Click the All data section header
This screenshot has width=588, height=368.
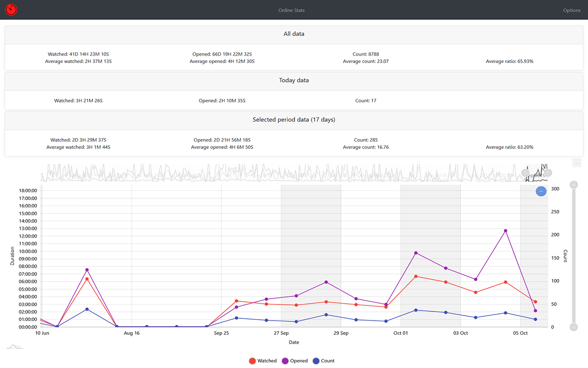point(294,34)
